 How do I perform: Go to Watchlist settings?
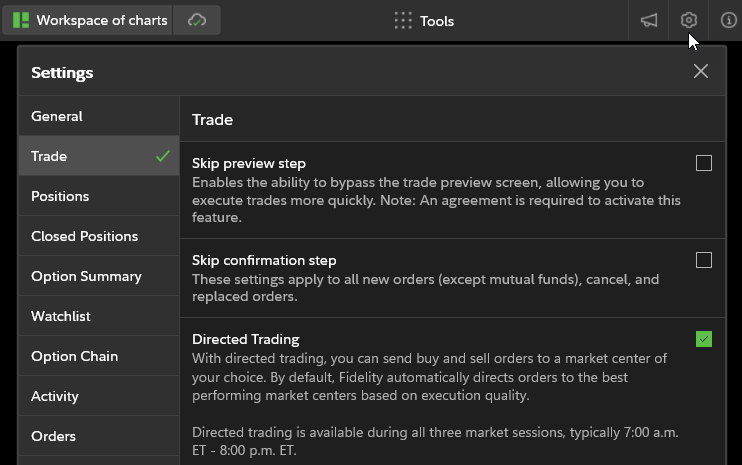61,316
